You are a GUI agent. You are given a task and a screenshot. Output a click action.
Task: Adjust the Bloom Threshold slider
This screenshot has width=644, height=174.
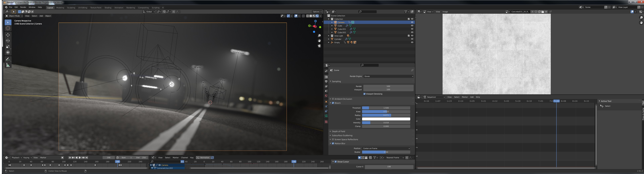tap(386, 108)
